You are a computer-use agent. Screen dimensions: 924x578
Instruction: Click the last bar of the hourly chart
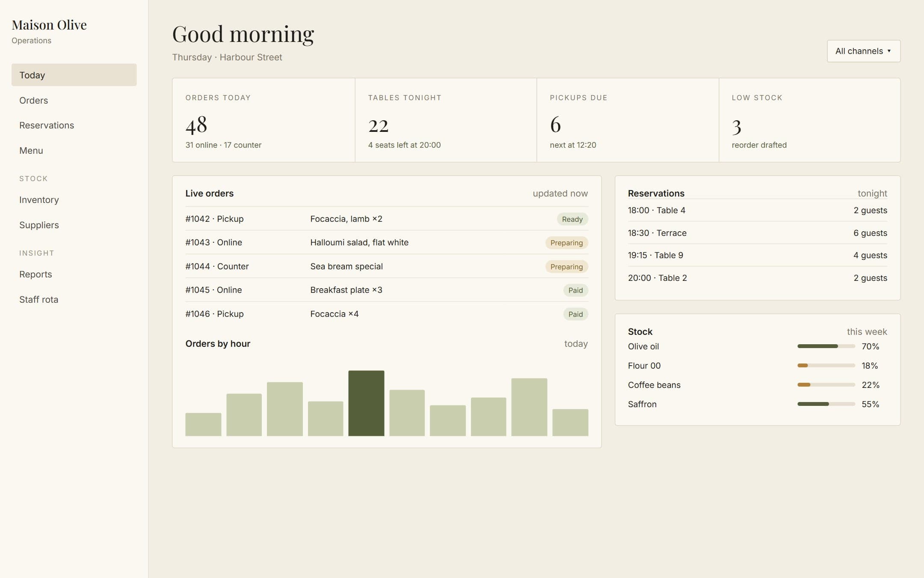tap(570, 423)
